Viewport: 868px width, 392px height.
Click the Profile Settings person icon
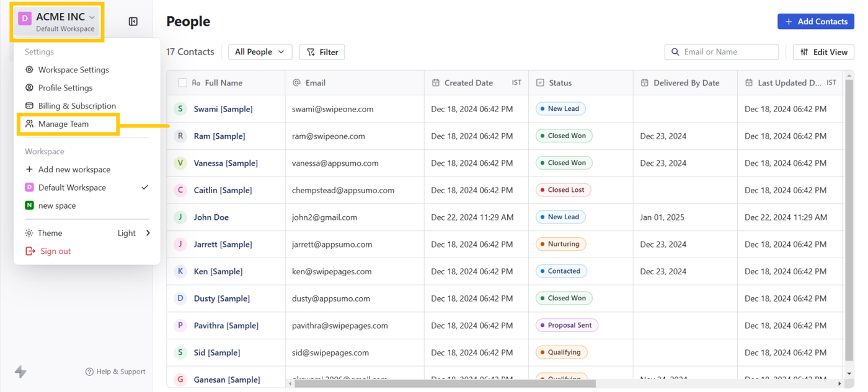(x=29, y=88)
